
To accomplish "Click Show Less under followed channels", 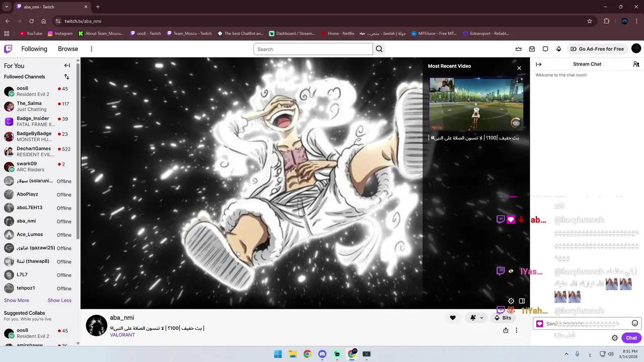I will [x=59, y=300].
